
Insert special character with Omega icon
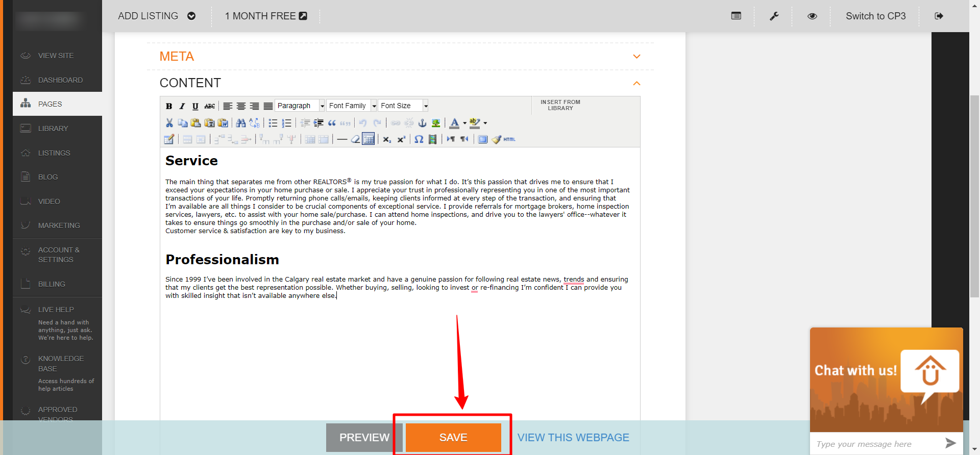pos(419,139)
